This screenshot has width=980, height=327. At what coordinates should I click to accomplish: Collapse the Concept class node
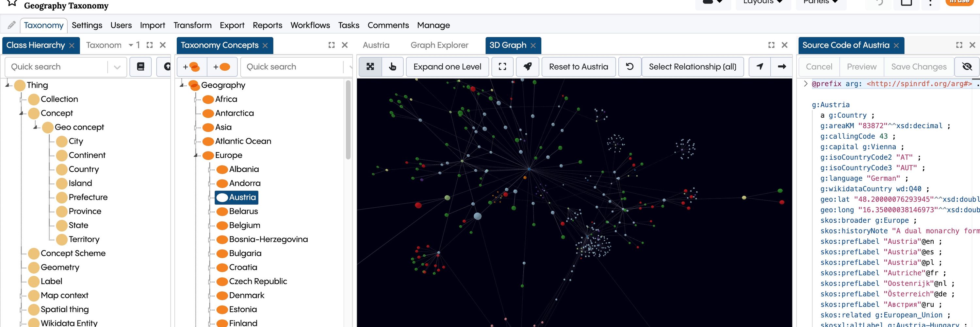21,113
